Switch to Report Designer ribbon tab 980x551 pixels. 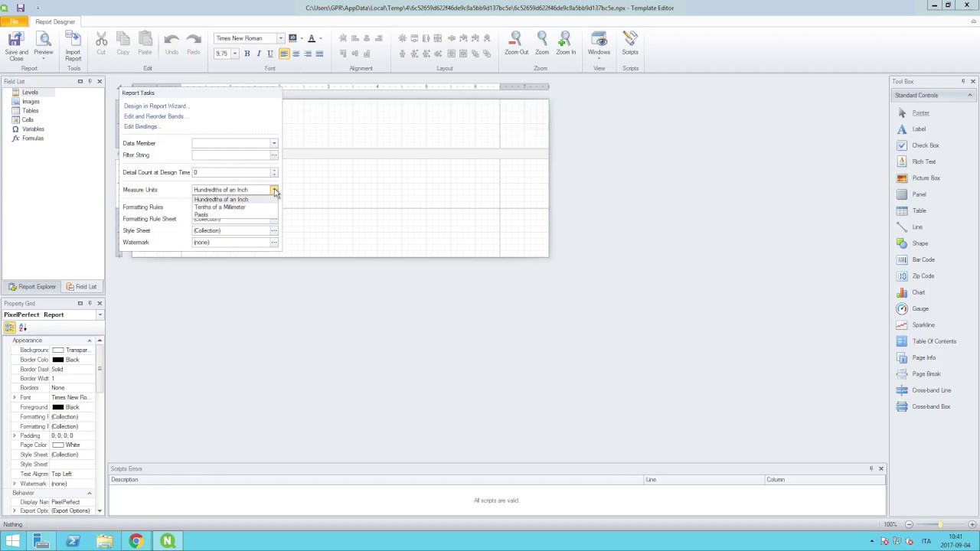click(55, 22)
